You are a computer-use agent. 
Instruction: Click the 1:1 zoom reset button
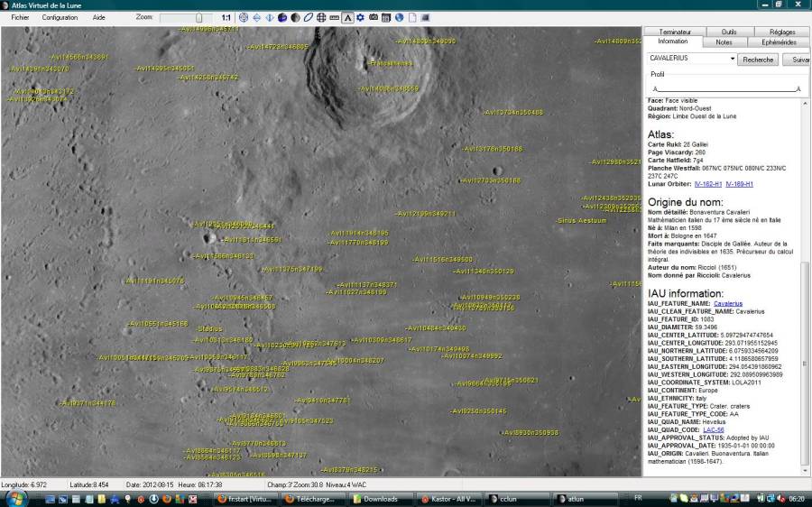pyautogui.click(x=226, y=18)
